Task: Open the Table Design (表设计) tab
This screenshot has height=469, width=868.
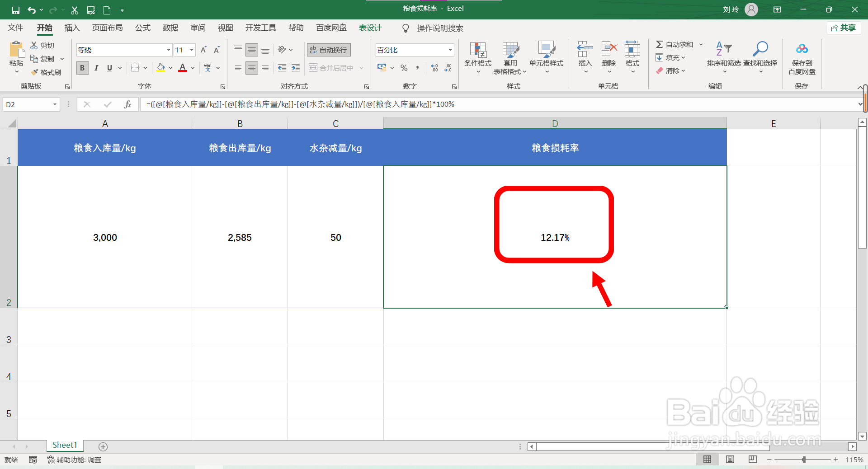Action: (370, 28)
